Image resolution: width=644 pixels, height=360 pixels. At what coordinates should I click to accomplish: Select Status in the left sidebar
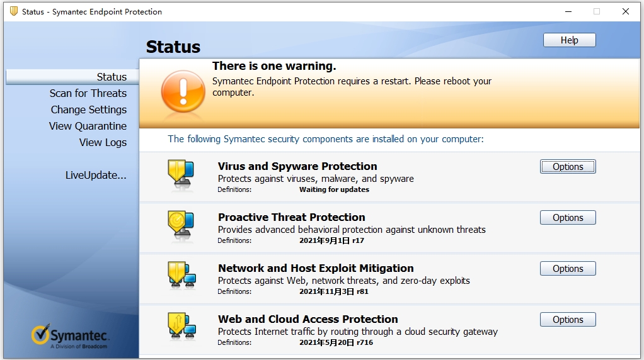click(x=112, y=77)
